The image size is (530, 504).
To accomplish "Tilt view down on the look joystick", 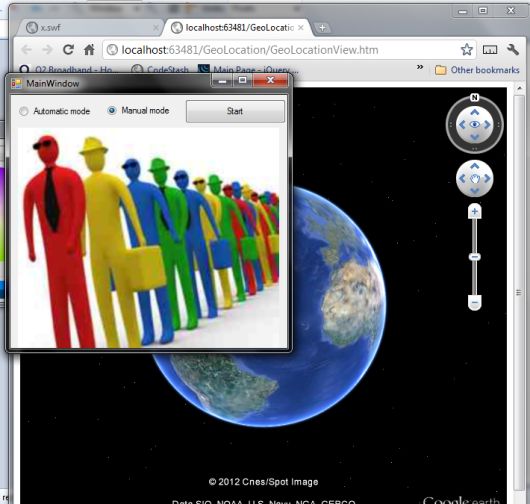I will click(475, 137).
